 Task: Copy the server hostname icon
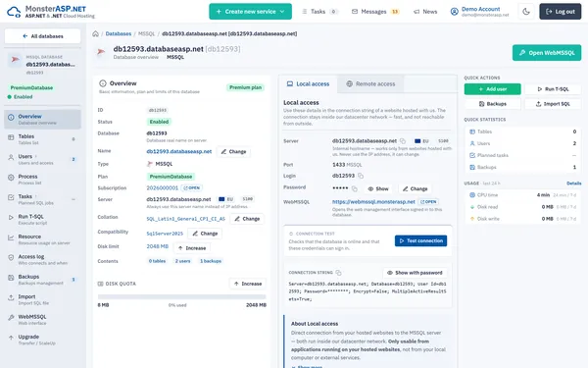(x=403, y=141)
